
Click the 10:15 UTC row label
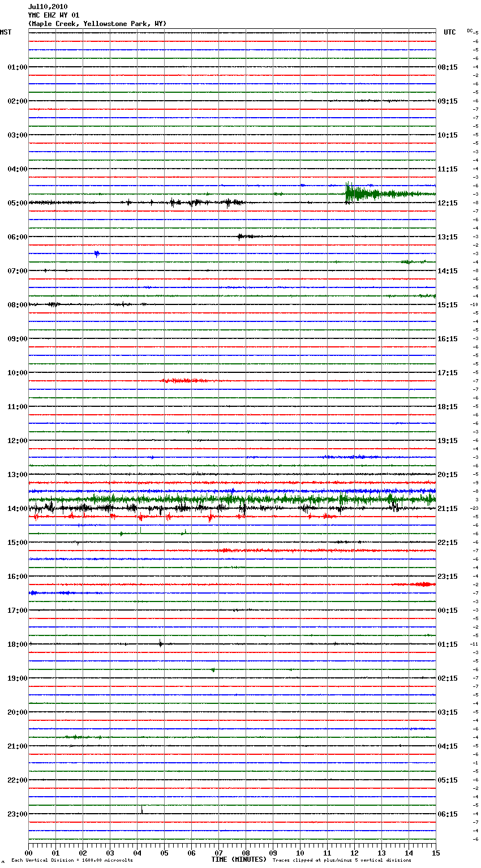coord(448,135)
